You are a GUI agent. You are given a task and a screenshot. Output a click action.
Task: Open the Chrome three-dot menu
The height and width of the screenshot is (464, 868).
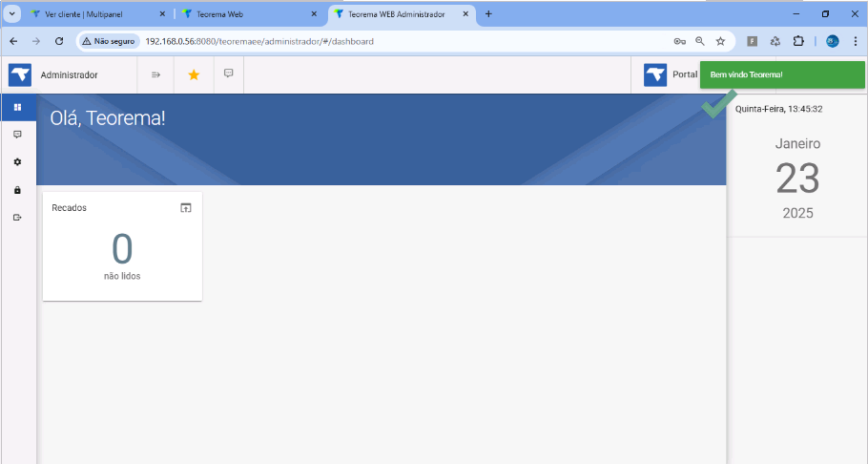coord(856,41)
